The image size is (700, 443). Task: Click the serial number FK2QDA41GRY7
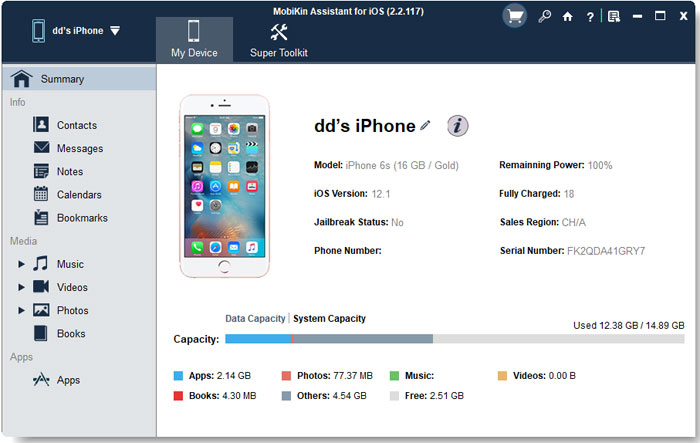tap(606, 251)
